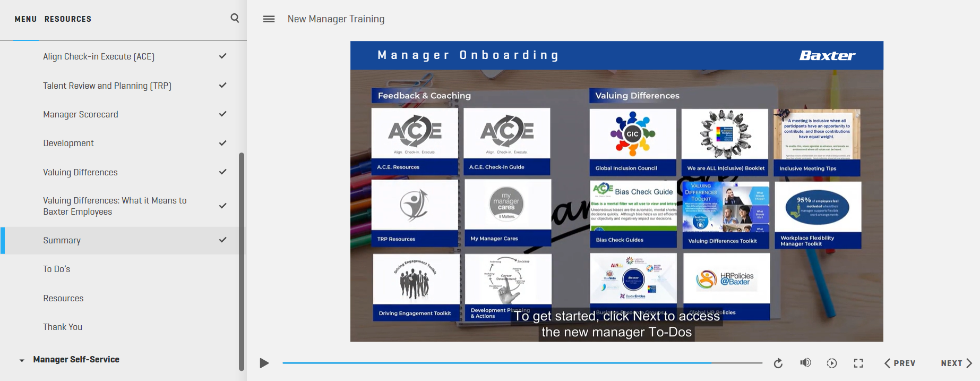980x381 pixels.
Task: Click the New Manager Training course title
Action: tap(336, 19)
